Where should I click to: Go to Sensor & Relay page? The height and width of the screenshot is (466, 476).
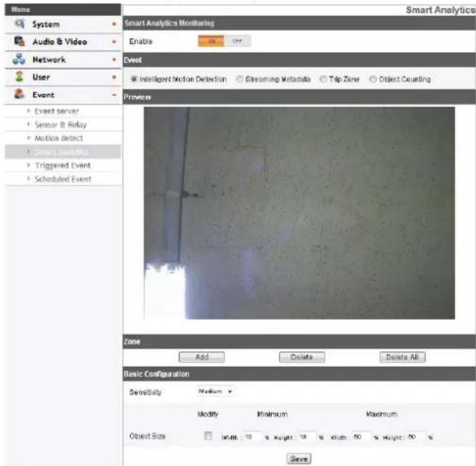pyautogui.click(x=61, y=125)
